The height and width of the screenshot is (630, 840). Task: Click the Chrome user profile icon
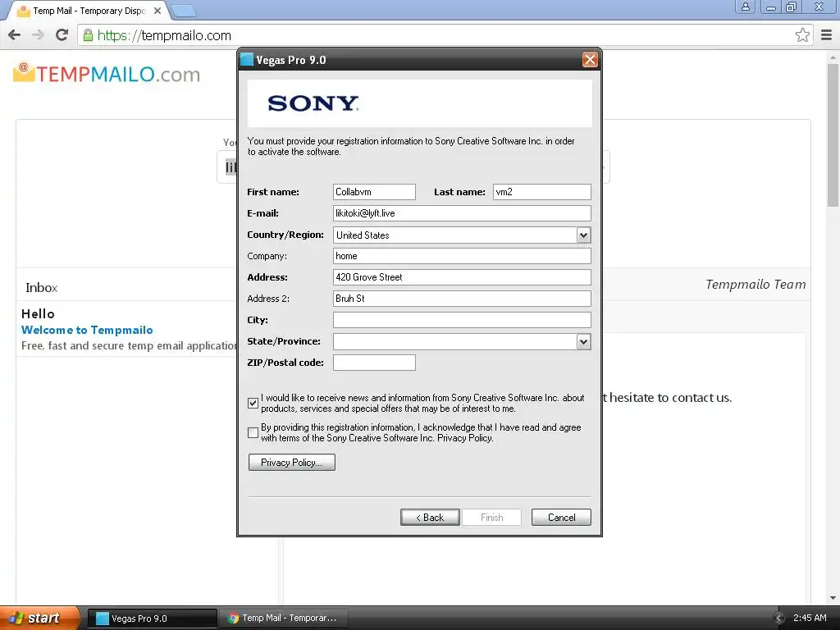point(745,7)
